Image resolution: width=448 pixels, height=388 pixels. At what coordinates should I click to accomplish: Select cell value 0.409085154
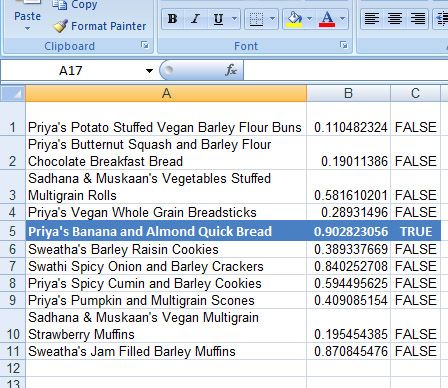pos(348,300)
